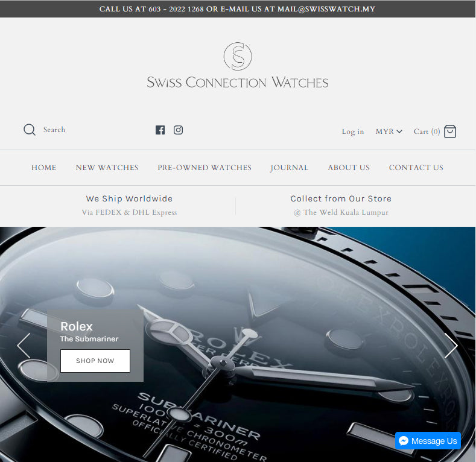476x462 pixels.
Task: Navigate to Contact Us
Action: click(416, 168)
